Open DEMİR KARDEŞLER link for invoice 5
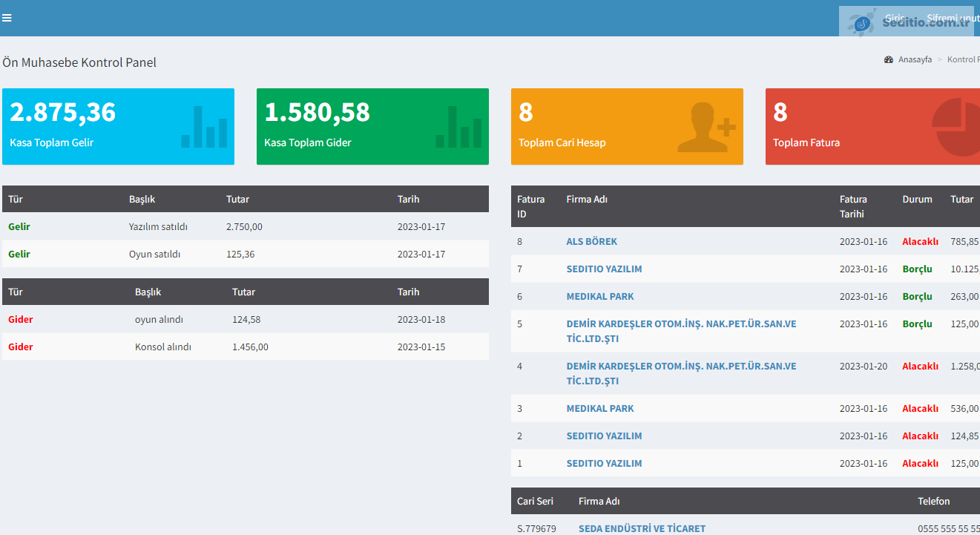The height and width of the screenshot is (535, 980). click(x=682, y=331)
